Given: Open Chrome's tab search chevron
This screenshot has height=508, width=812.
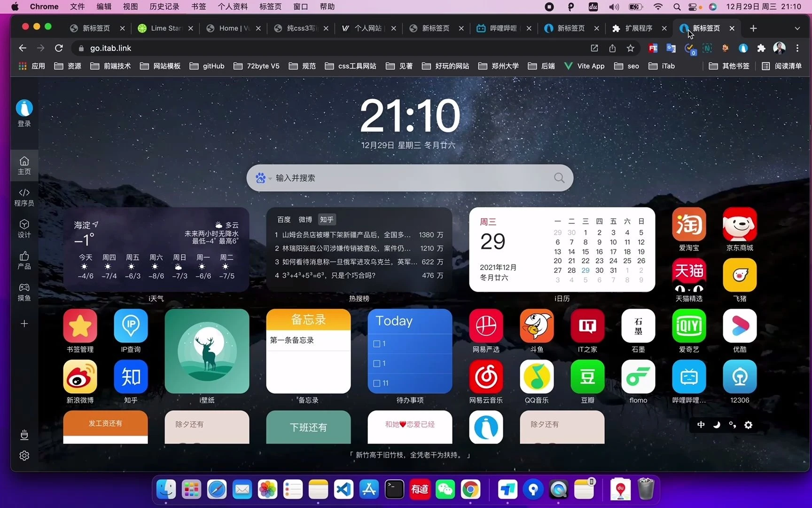Looking at the screenshot, I should (x=797, y=28).
